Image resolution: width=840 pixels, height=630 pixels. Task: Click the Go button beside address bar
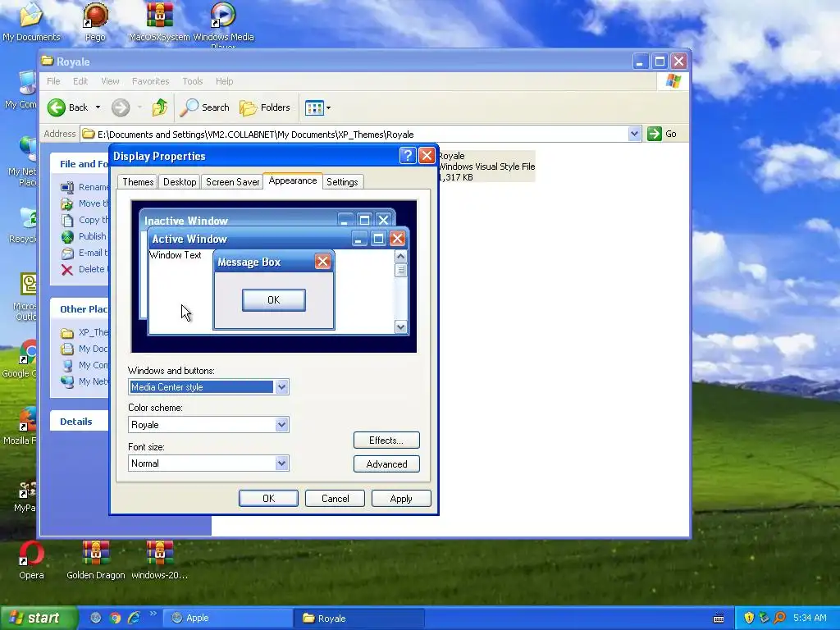tap(662, 134)
